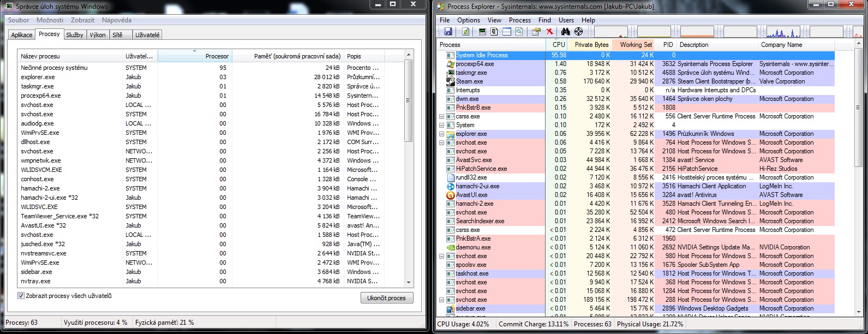
Task: Open the Nápověda menu
Action: click(x=116, y=20)
